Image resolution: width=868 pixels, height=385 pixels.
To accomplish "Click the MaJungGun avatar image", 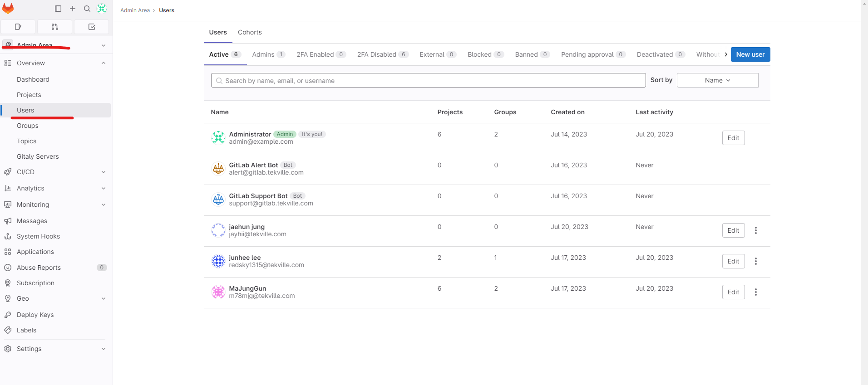I will [218, 292].
